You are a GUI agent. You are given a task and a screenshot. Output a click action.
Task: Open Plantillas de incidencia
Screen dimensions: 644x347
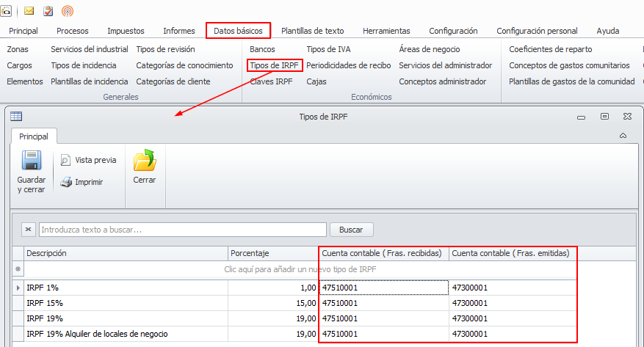pyautogui.click(x=90, y=81)
